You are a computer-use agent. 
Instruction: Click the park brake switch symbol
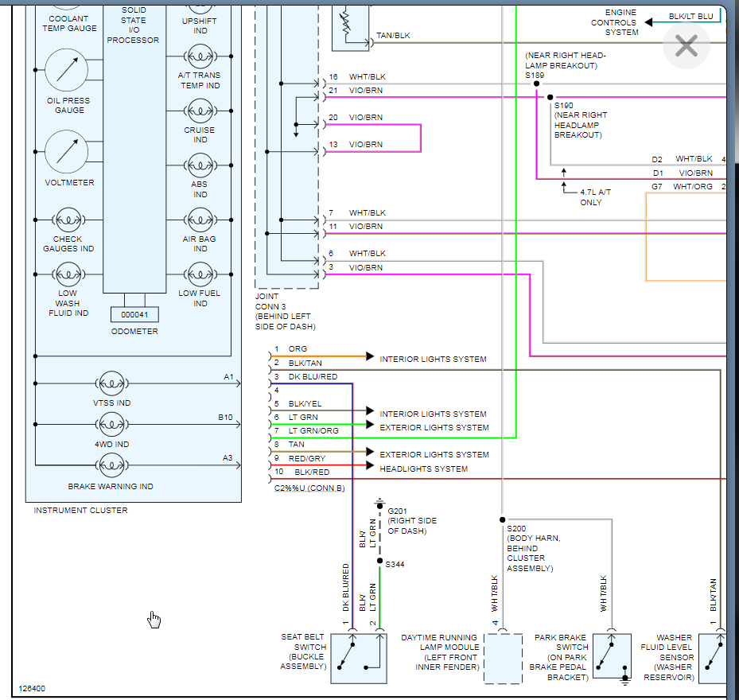click(612, 656)
